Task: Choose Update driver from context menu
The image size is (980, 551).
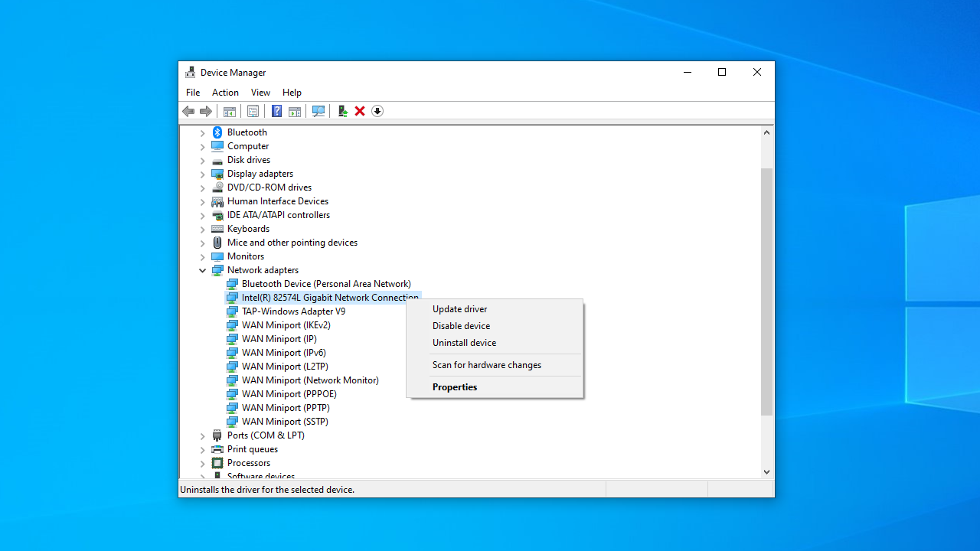Action: 459,309
